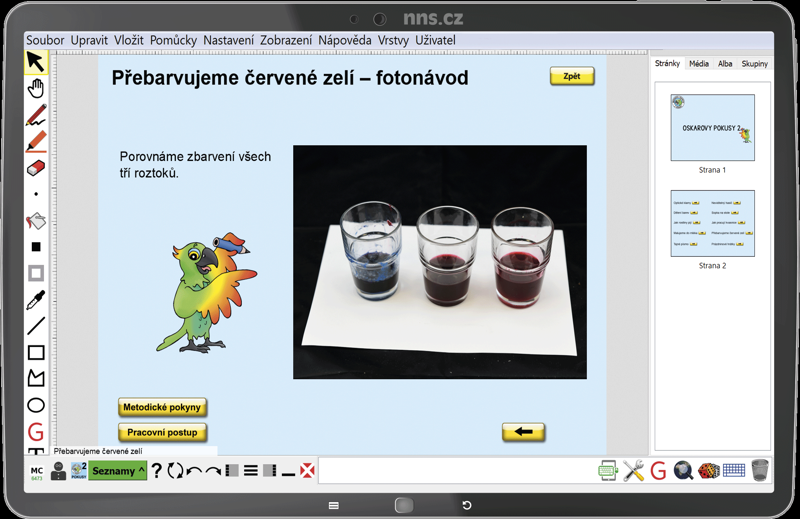Open Strana 1 page thumbnail
This screenshot has height=519, width=800.
[x=712, y=128]
